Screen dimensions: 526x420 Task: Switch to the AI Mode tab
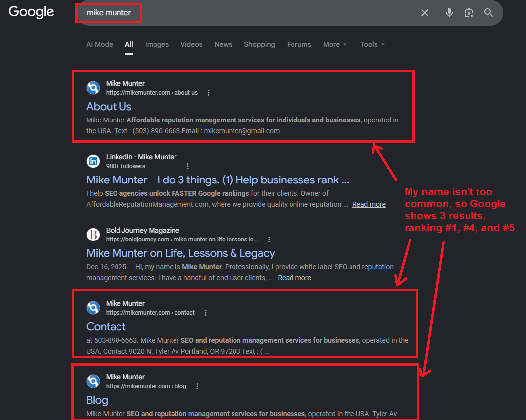pos(99,44)
